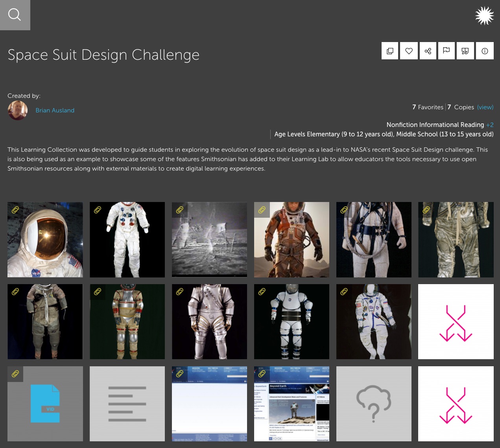Image resolution: width=500 pixels, height=448 pixels.
Task: Click Brian Ausland's avatar photo
Action: click(x=18, y=110)
